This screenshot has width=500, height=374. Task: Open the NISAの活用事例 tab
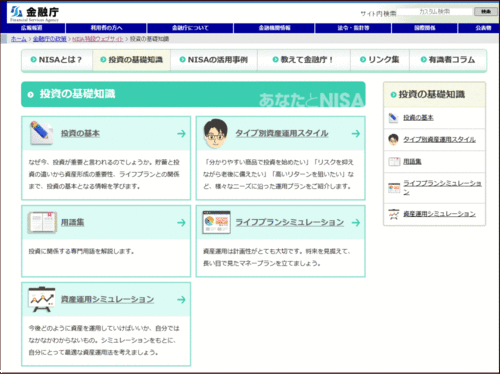click(x=214, y=60)
